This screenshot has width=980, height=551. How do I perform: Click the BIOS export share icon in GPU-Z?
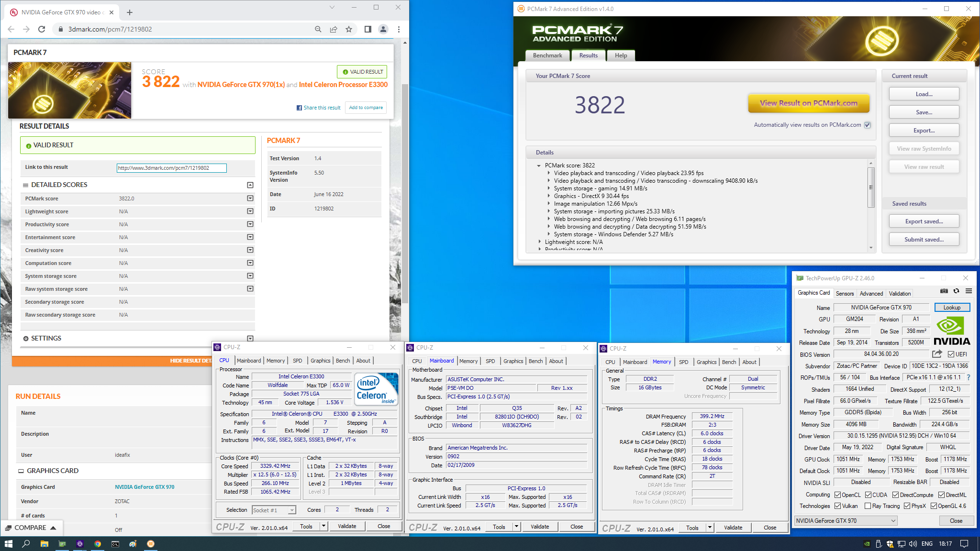pos(937,354)
